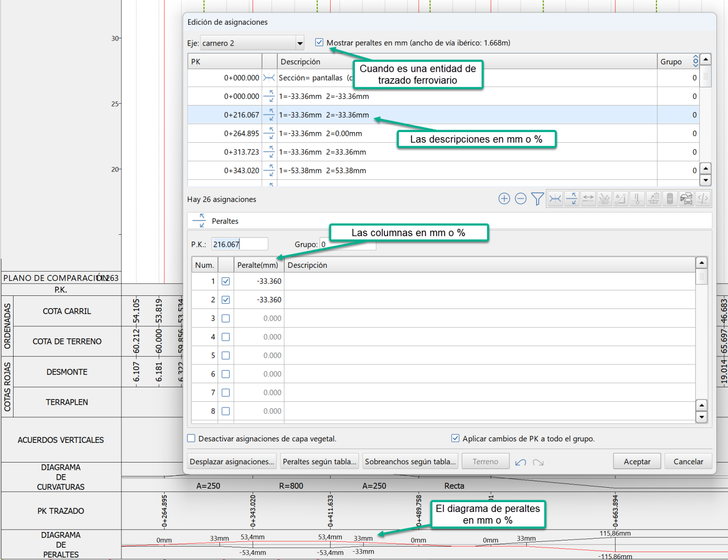Enable peralte number 7 checkbox
Image resolution: width=728 pixels, height=560 pixels.
coord(226,392)
